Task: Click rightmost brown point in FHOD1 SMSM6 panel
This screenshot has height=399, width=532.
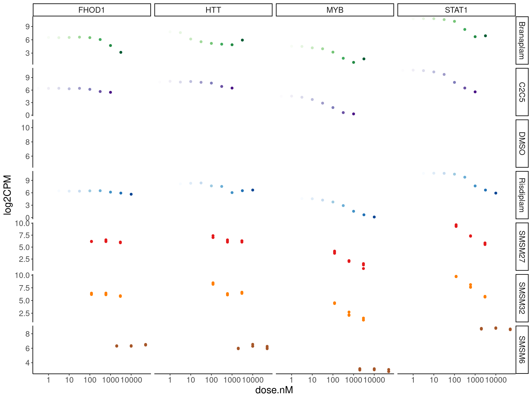Action: 145,345
